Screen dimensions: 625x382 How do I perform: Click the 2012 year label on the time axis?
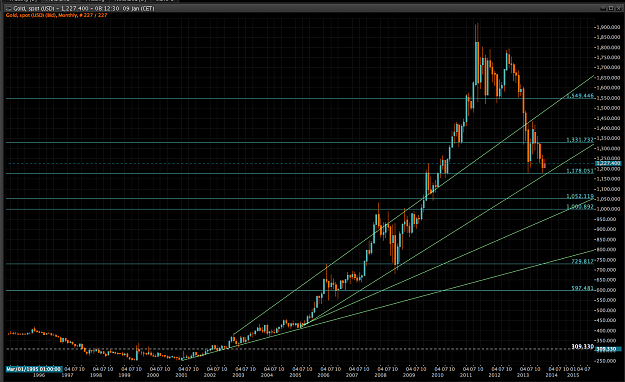pos(495,375)
